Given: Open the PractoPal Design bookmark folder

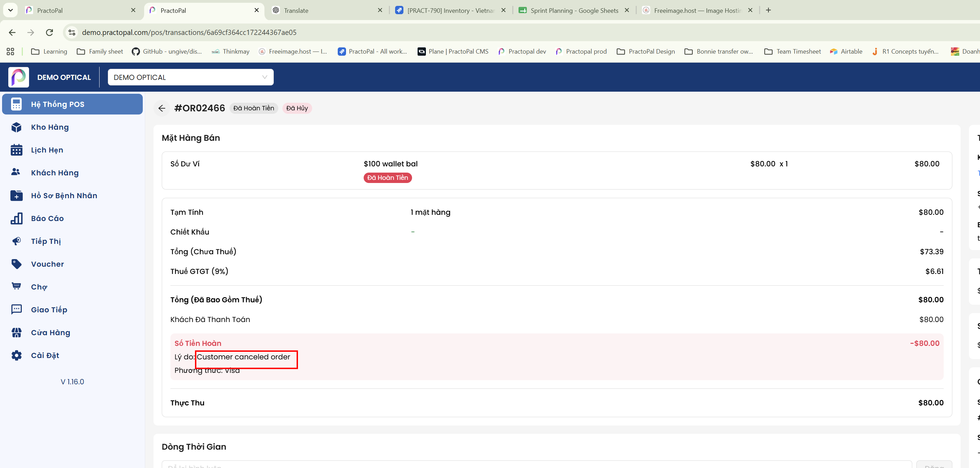Looking at the screenshot, I should click(x=646, y=52).
